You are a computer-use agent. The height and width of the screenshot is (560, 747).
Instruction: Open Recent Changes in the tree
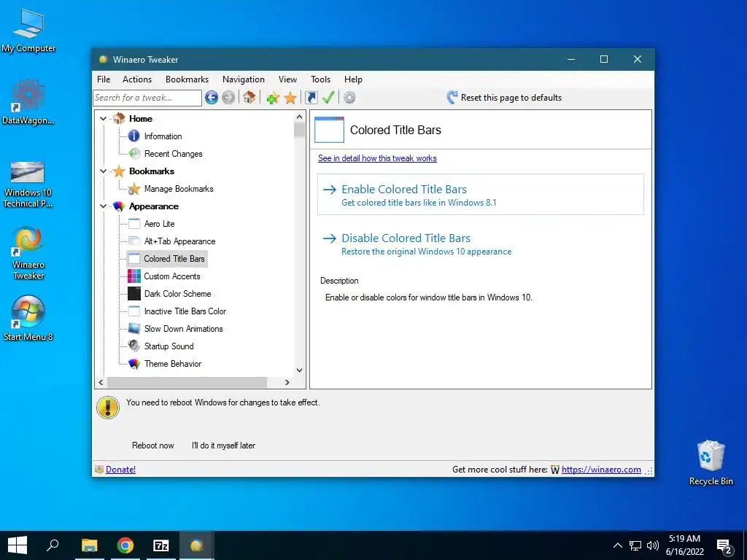pos(173,154)
